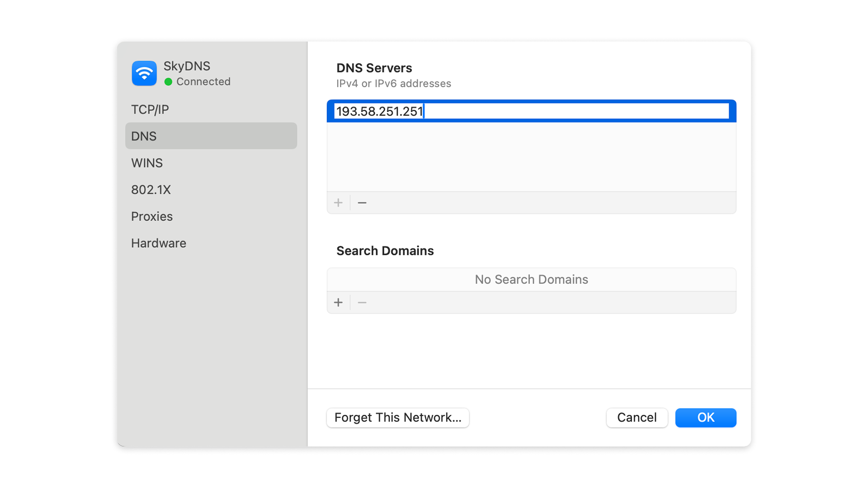
Task: Click the blue Wi-Fi network icon
Action: tap(144, 73)
